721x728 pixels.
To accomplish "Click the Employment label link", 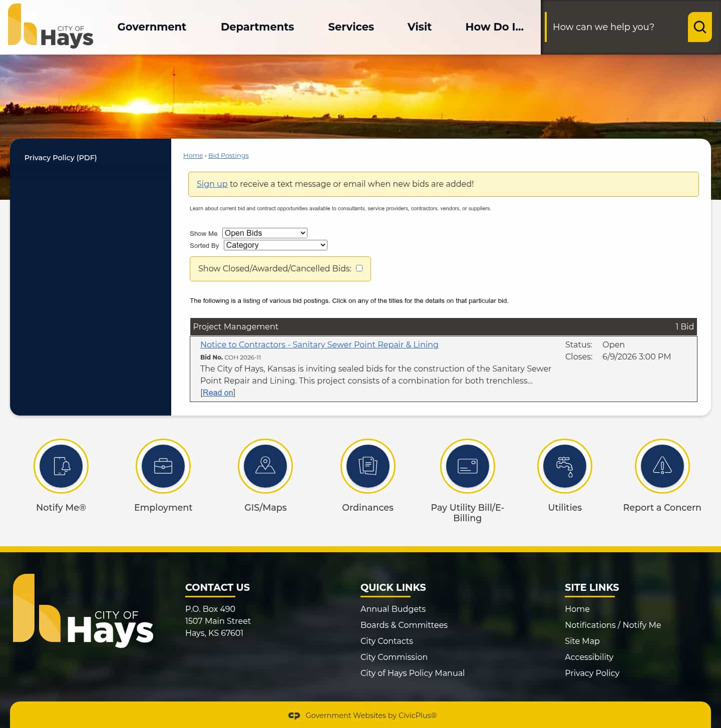I will point(163,507).
